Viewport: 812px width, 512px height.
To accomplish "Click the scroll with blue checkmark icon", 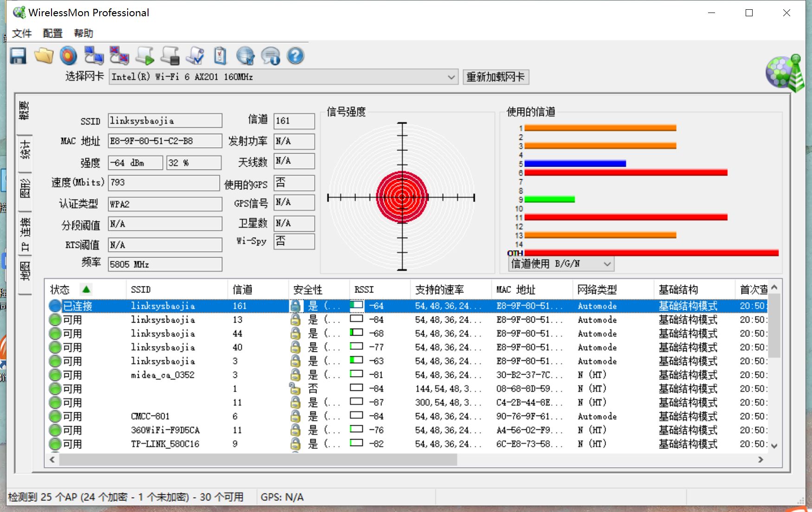I will click(x=195, y=56).
